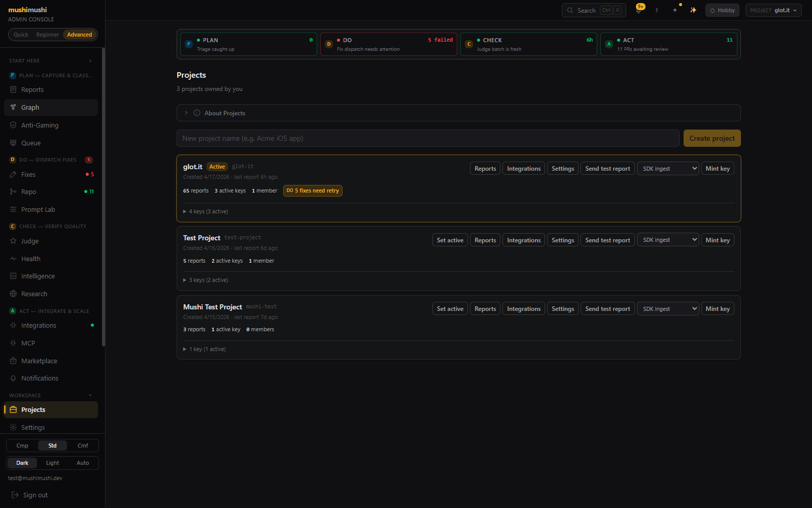812x508 pixels.
Task: Expand Mushi Test Project 1 key list
Action: point(205,349)
